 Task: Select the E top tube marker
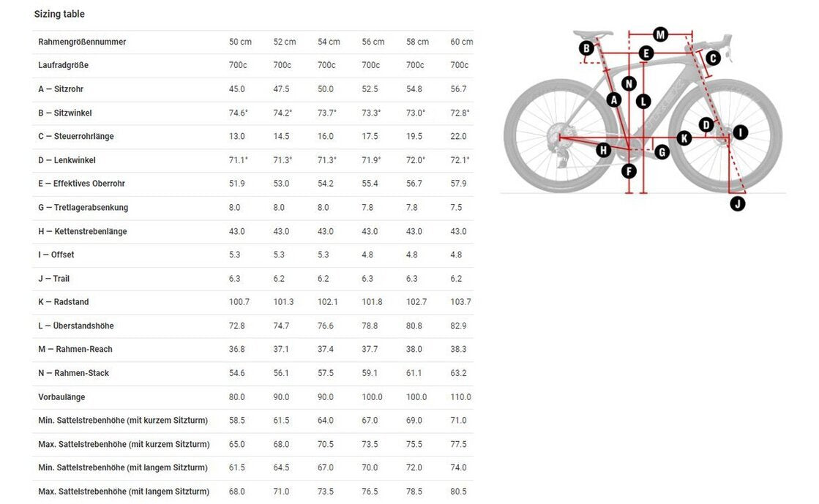click(x=646, y=53)
